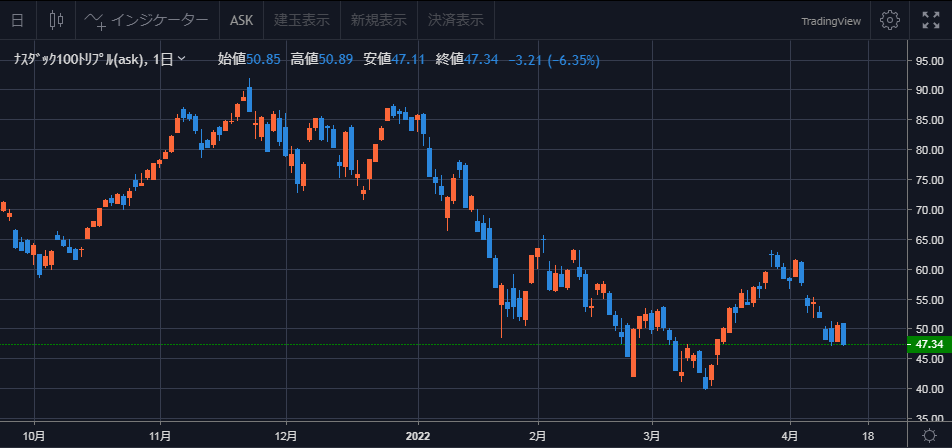The height and width of the screenshot is (448, 952).
Task: Open the インジケーター indicators menu
Action: 146,20
